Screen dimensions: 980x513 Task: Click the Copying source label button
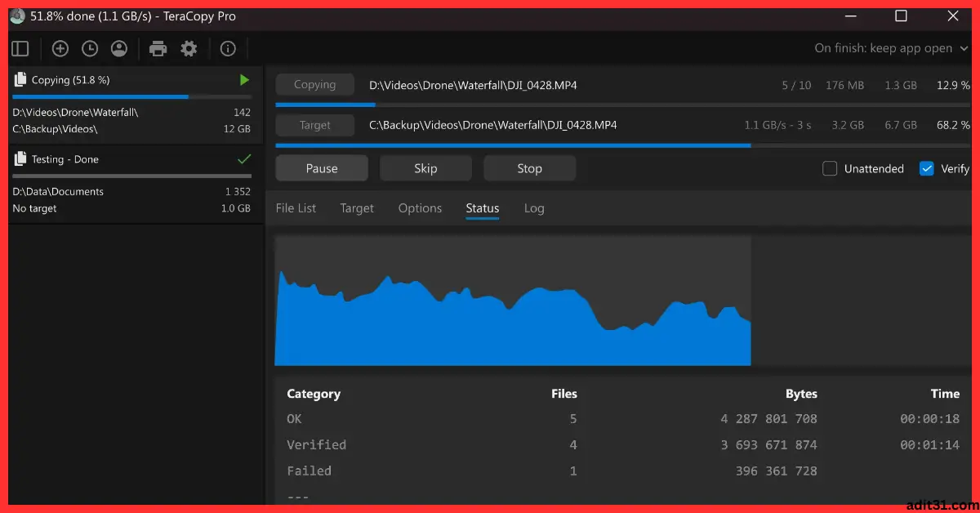[x=315, y=85]
